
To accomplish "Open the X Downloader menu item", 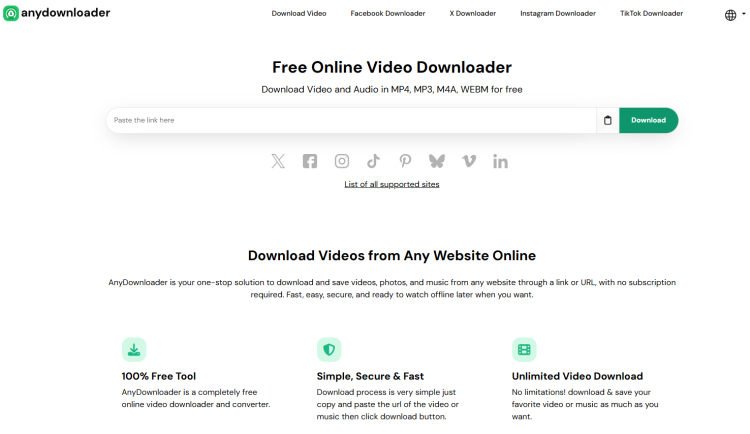I will (473, 13).
